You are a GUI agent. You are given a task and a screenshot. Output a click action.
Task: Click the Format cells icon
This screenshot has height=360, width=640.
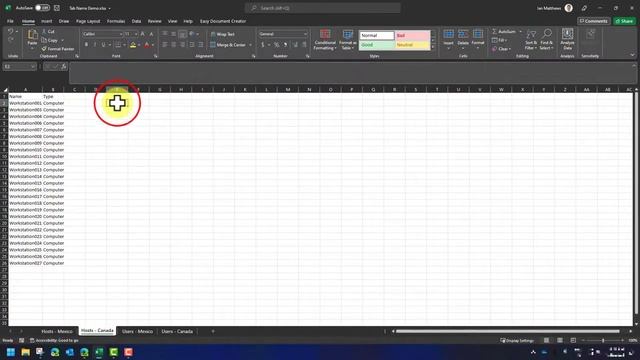pos(478,34)
